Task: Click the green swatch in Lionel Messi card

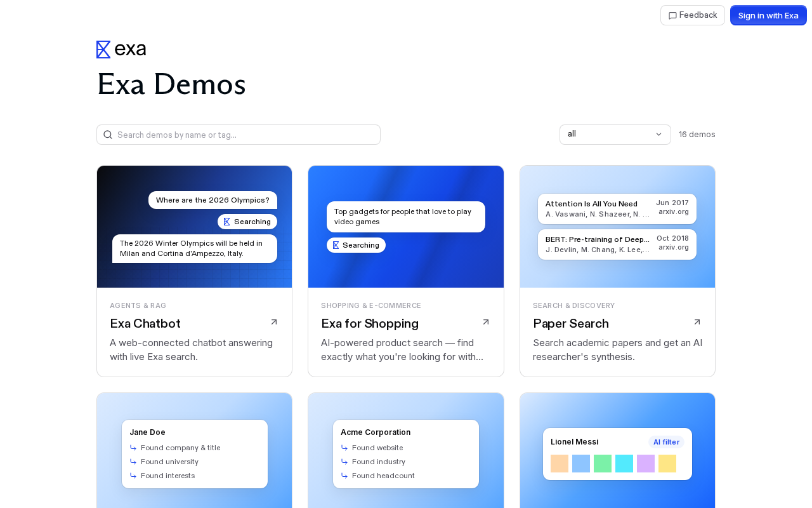Action: (603, 464)
